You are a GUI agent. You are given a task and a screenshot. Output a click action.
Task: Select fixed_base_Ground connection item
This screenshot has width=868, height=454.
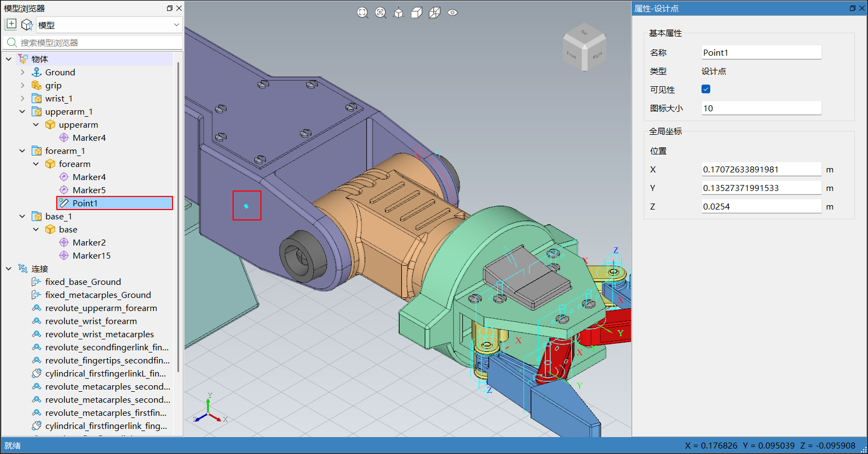[x=83, y=282]
